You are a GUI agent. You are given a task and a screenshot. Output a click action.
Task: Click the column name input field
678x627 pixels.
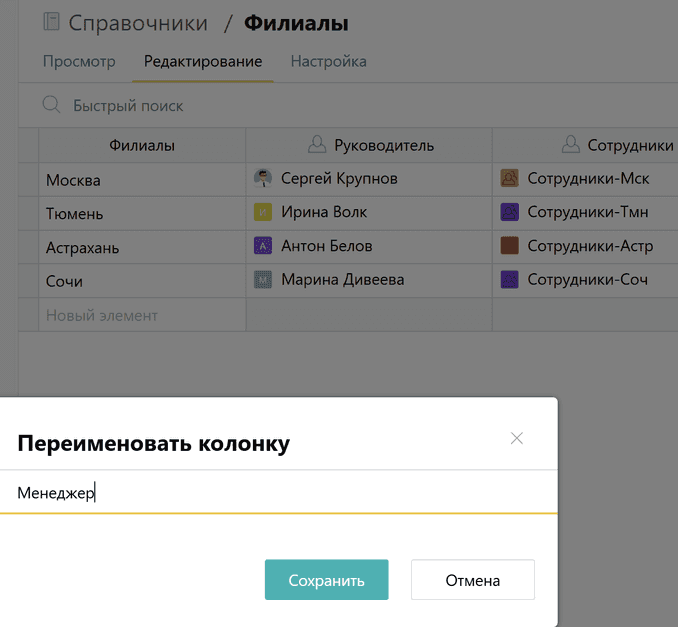pyautogui.click(x=280, y=492)
